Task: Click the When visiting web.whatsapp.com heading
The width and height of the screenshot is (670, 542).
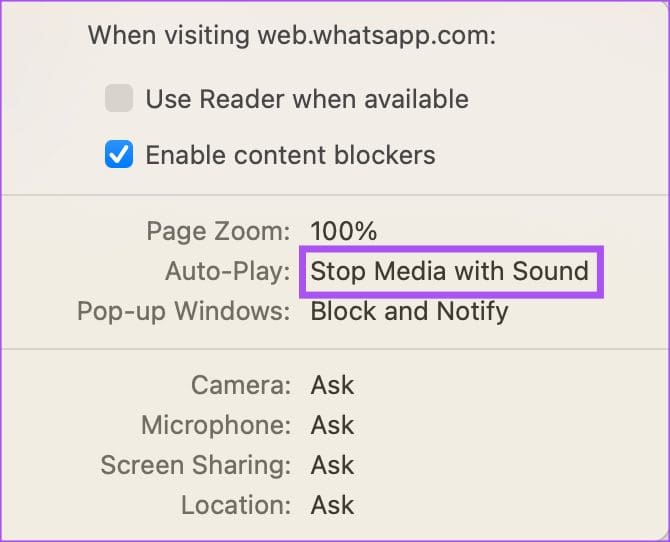Action: click(x=292, y=35)
